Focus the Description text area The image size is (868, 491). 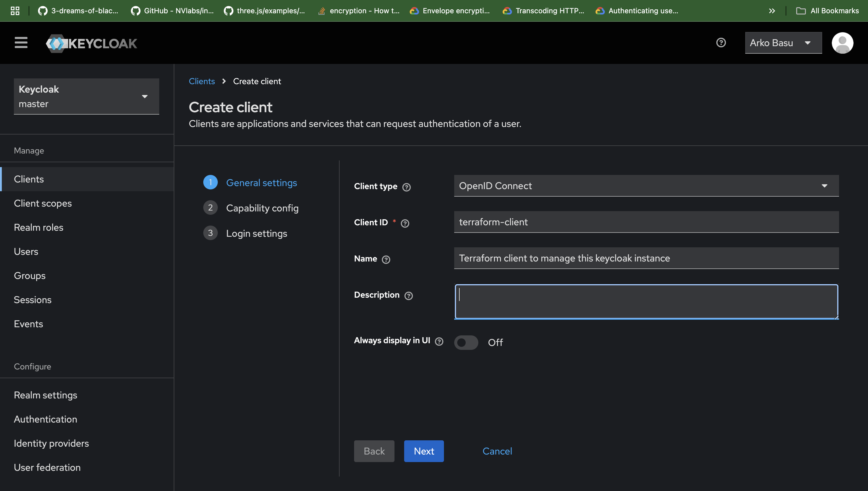(x=646, y=302)
